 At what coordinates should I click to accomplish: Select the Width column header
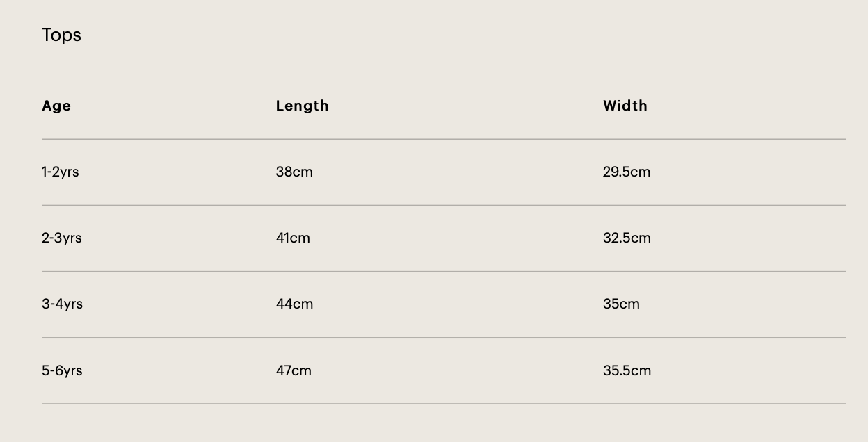click(625, 106)
